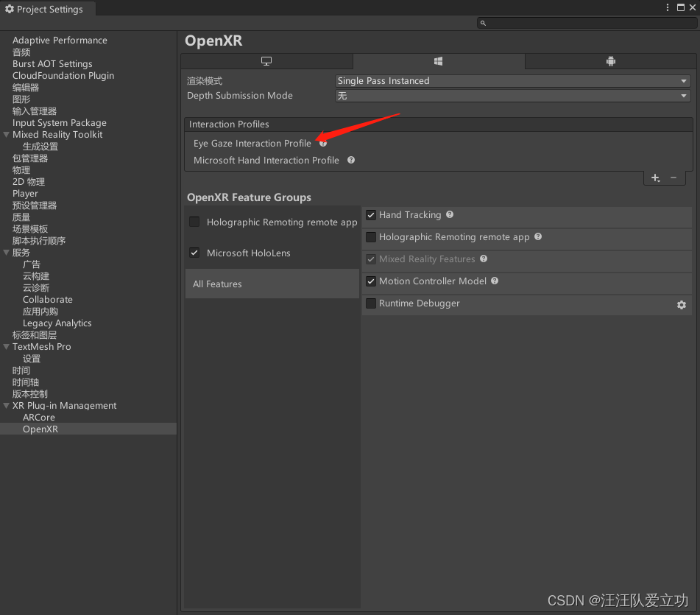Screen dimensions: 700x615
Task: Click the help icon next to Motion Controller Model
Action: [495, 281]
